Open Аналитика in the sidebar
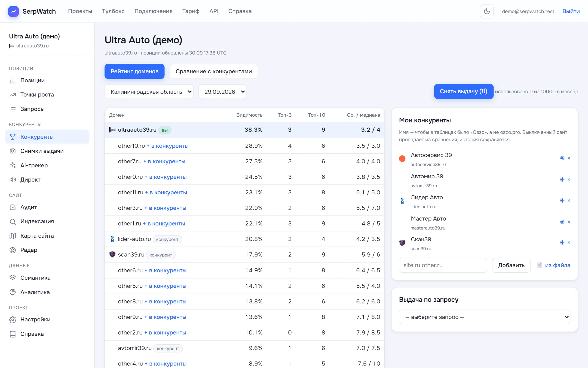The width and height of the screenshot is (588, 368). [47, 292]
